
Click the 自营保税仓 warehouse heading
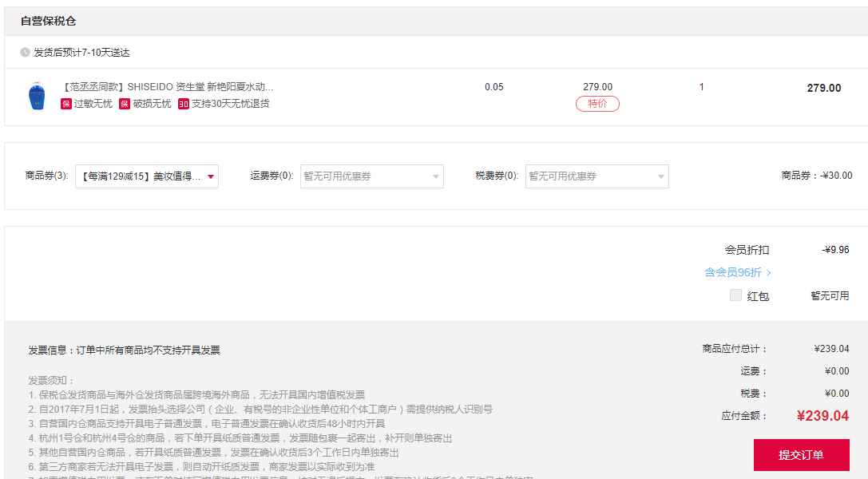tap(48, 21)
